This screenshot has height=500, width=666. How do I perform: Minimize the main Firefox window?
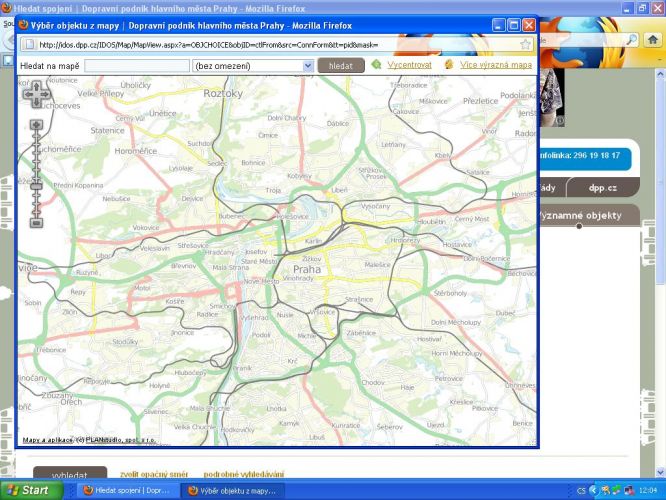(x=629, y=8)
